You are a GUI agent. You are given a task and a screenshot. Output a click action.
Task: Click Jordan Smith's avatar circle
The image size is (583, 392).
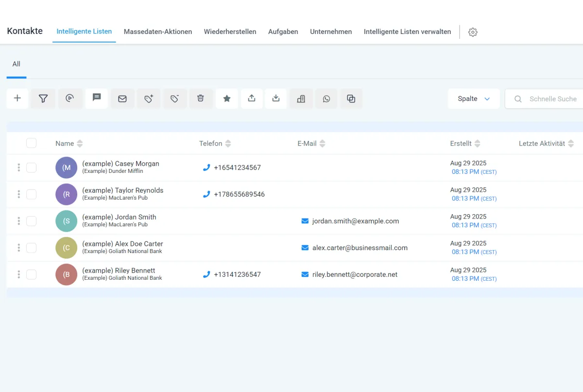(x=67, y=221)
